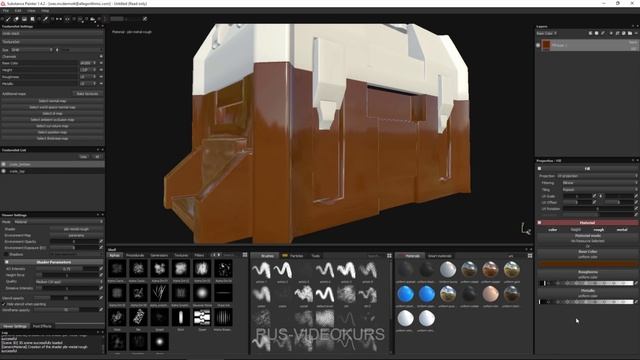Switch to the Procedurals shelf tab
This screenshot has width=640, height=360.
click(135, 256)
